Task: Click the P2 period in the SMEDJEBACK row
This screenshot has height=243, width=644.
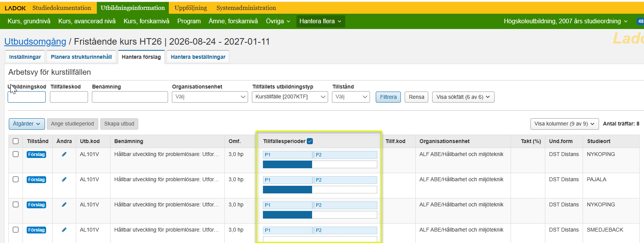Action: (x=346, y=230)
